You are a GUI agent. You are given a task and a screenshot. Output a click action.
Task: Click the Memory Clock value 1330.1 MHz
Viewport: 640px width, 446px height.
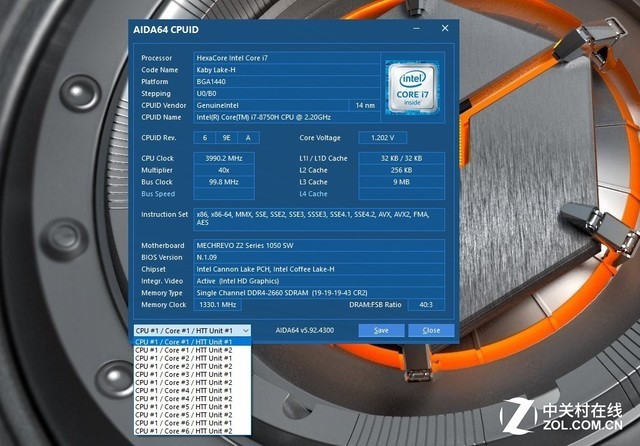[217, 305]
